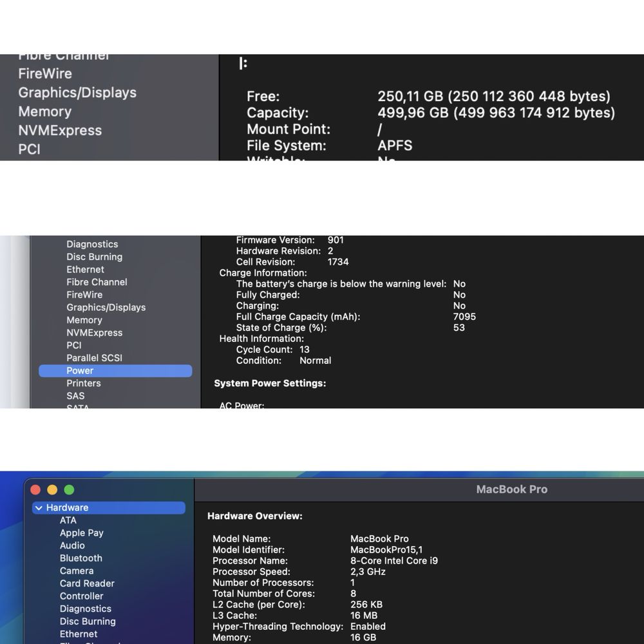Select Fibre Channel in the Power view sidebar
Screen dimensions: 644x644
pyautogui.click(x=97, y=282)
